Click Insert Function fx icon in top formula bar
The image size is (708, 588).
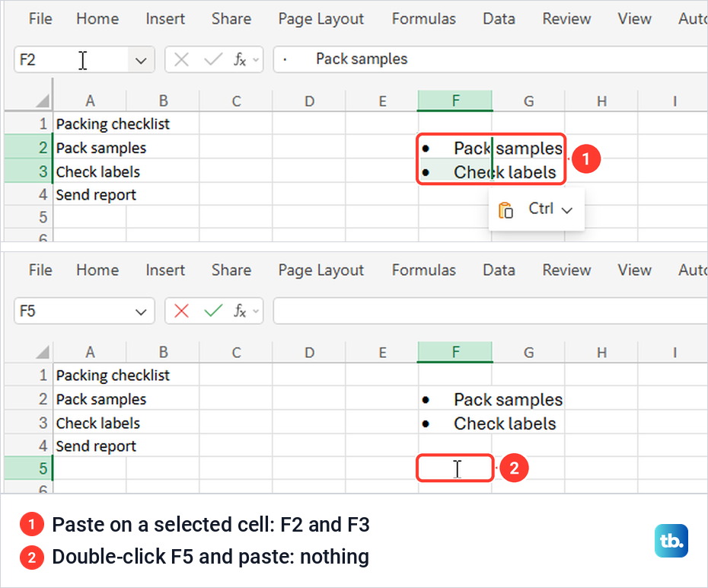tap(240, 59)
